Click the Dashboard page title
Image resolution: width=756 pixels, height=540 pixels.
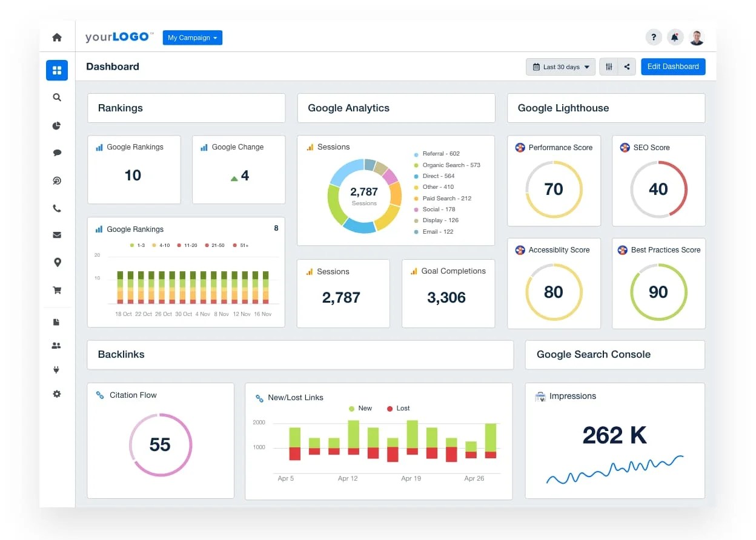pyautogui.click(x=113, y=67)
